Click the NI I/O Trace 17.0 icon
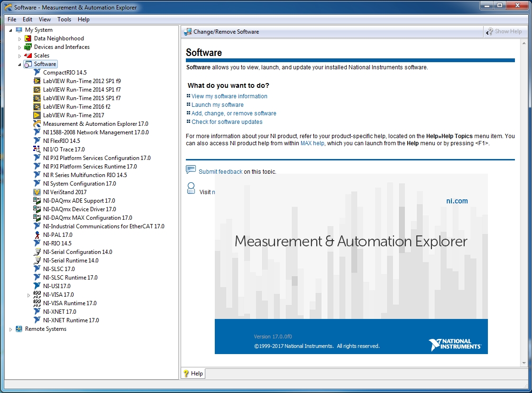 click(37, 149)
